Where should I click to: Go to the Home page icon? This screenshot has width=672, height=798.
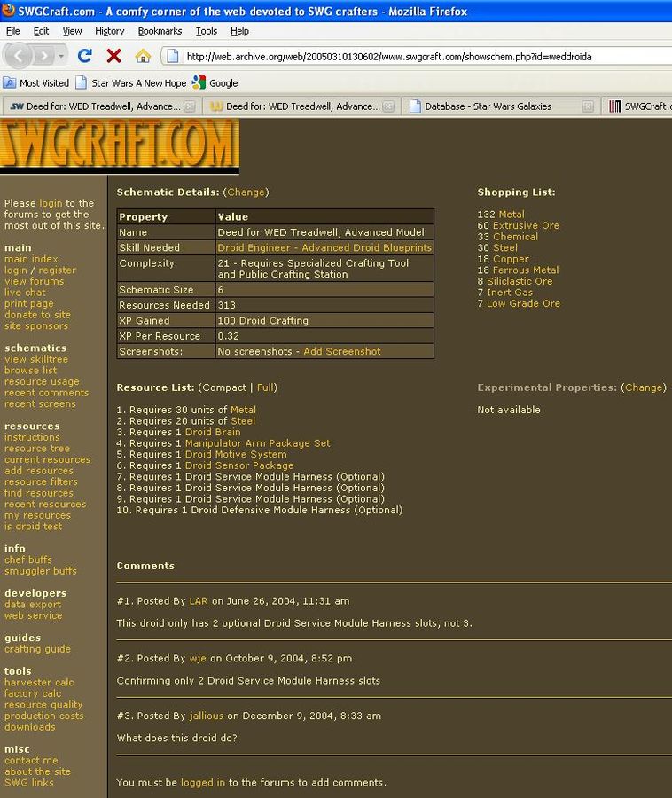point(142,56)
